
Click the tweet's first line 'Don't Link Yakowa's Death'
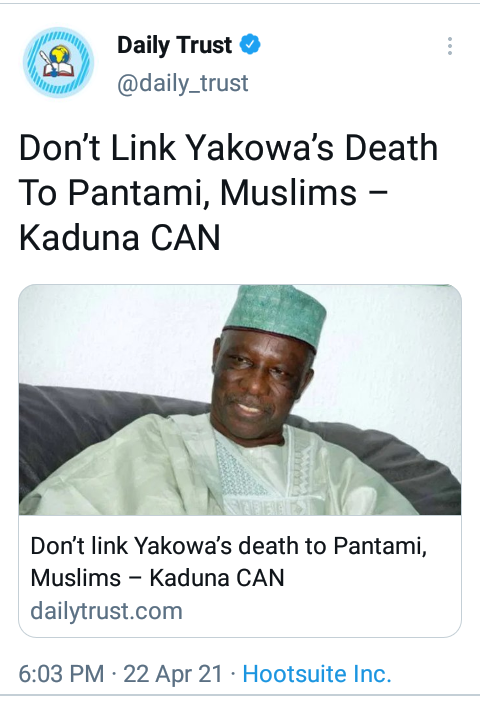point(228,148)
